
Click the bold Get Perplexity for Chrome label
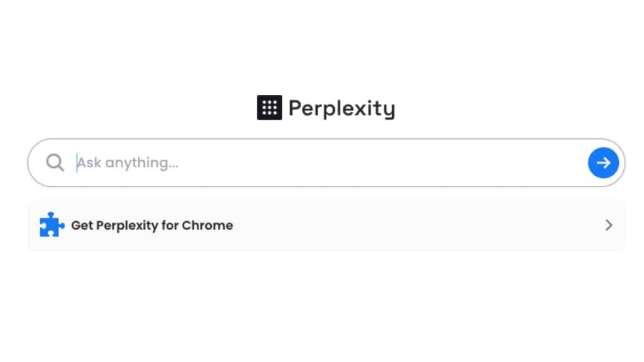point(152,226)
